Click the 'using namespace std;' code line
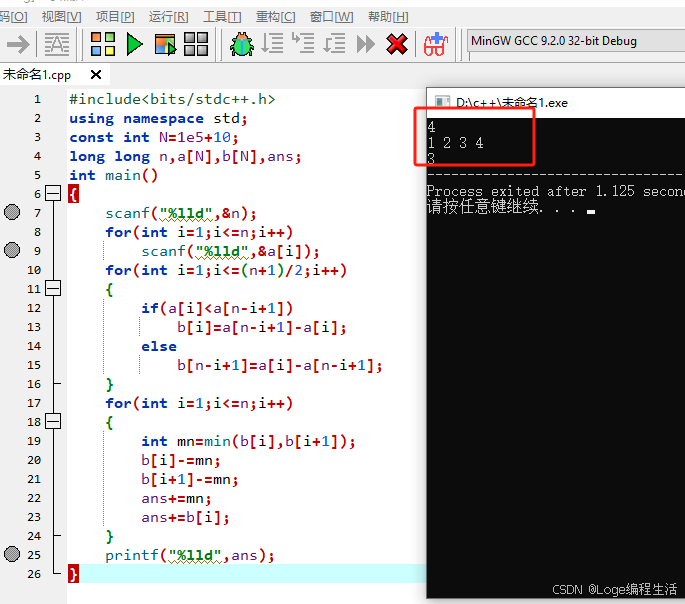The width and height of the screenshot is (685, 604). 158,118
